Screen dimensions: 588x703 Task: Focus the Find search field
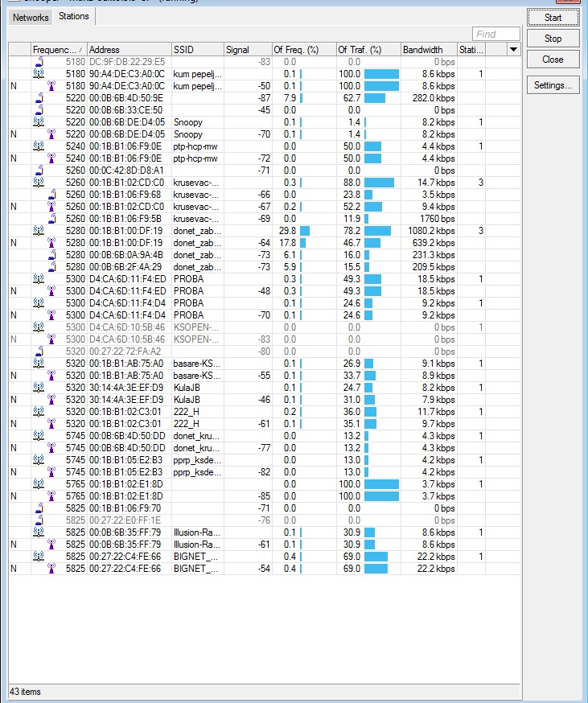coord(495,34)
